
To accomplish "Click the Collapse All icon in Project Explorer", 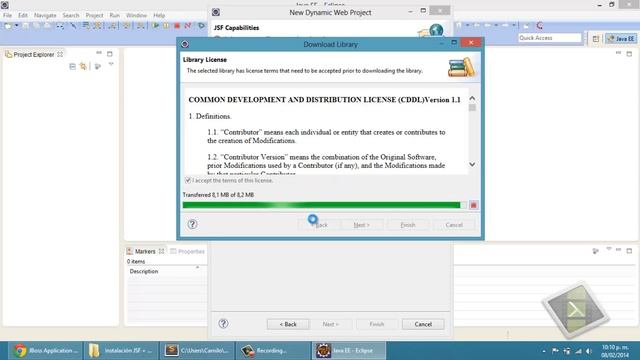I will point(72,66).
